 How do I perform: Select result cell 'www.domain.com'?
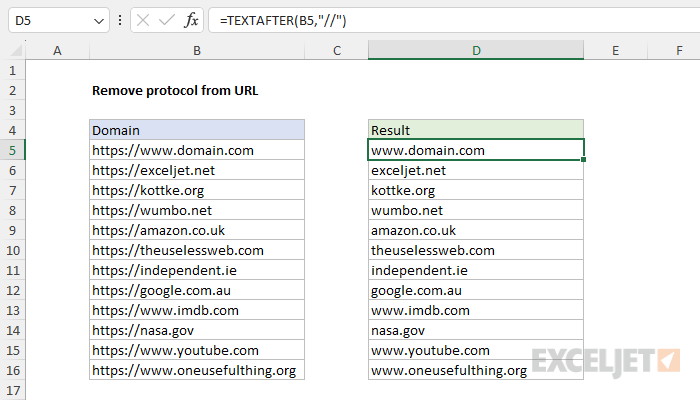click(476, 150)
